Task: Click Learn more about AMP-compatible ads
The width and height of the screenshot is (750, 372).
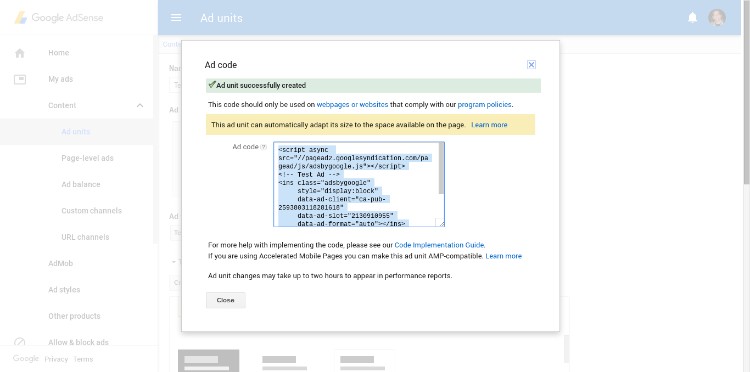Action: tap(504, 256)
